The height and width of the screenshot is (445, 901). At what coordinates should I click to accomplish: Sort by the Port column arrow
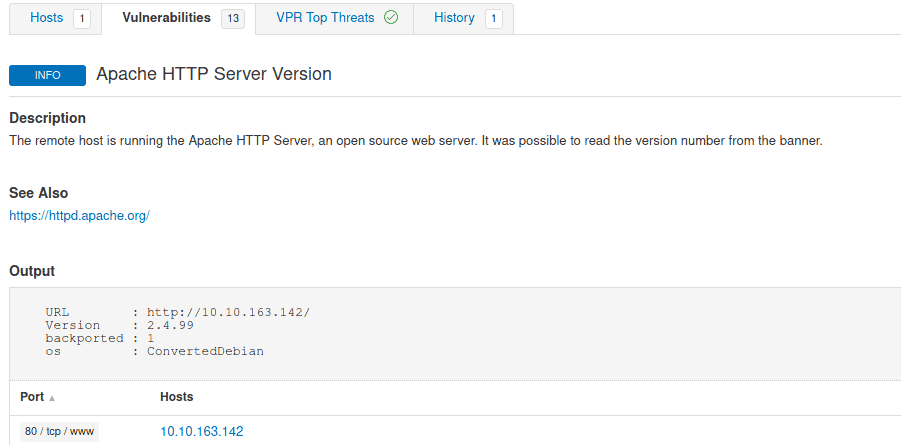(52, 398)
